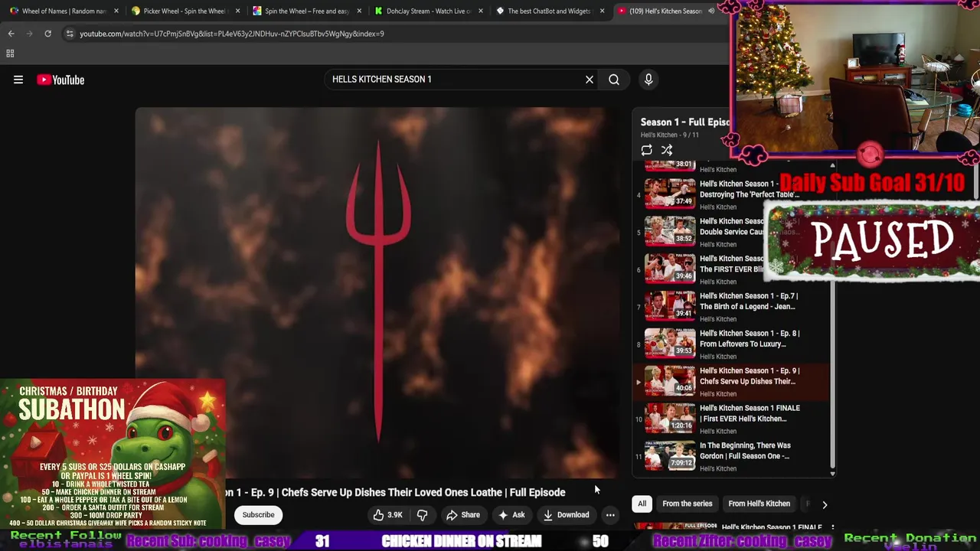
Task: Select the From the series chip
Action: 687,504
